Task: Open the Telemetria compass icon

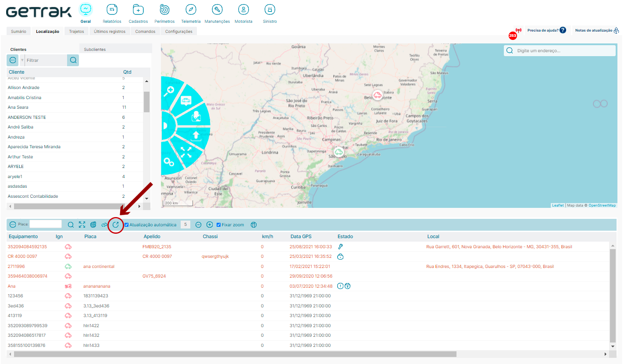Action: point(191,9)
